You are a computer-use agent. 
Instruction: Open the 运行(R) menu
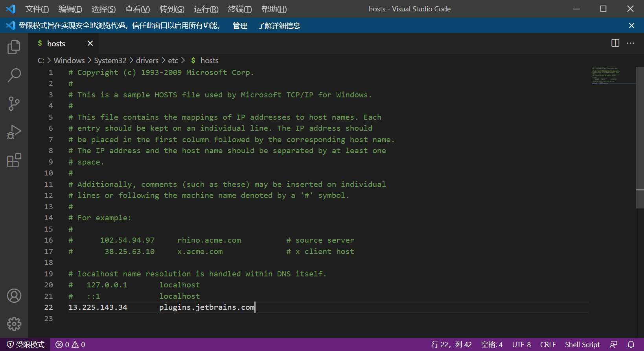(x=206, y=9)
